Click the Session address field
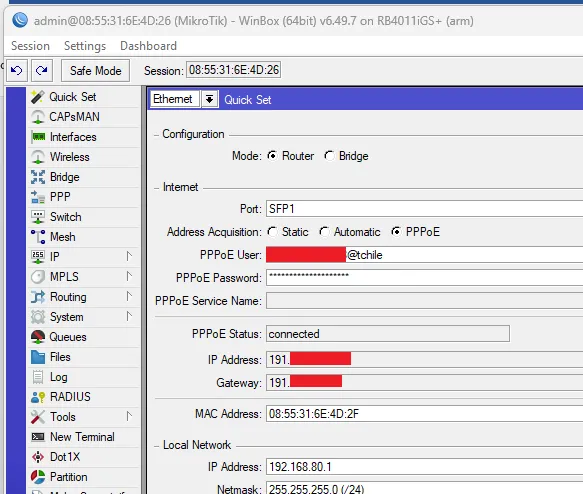 233,70
